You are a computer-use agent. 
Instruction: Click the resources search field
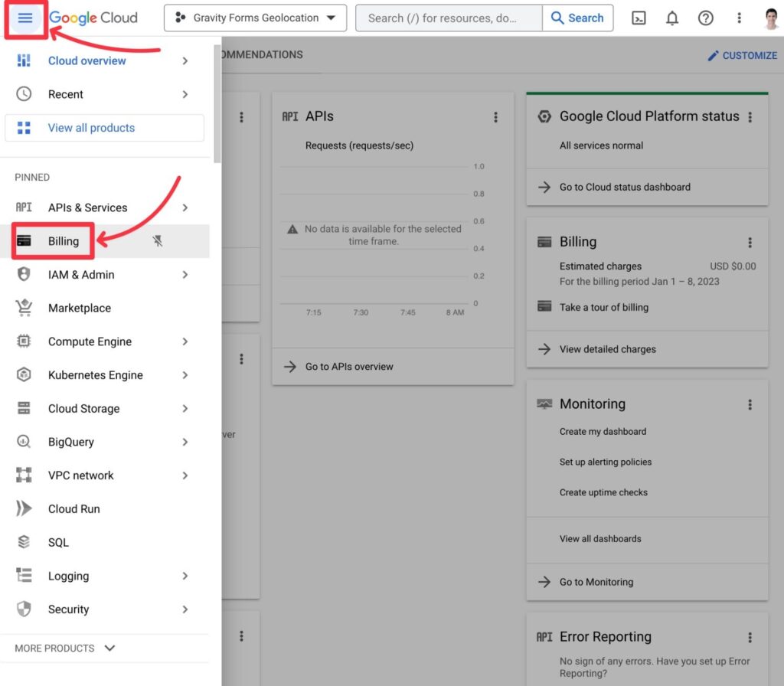tap(449, 18)
